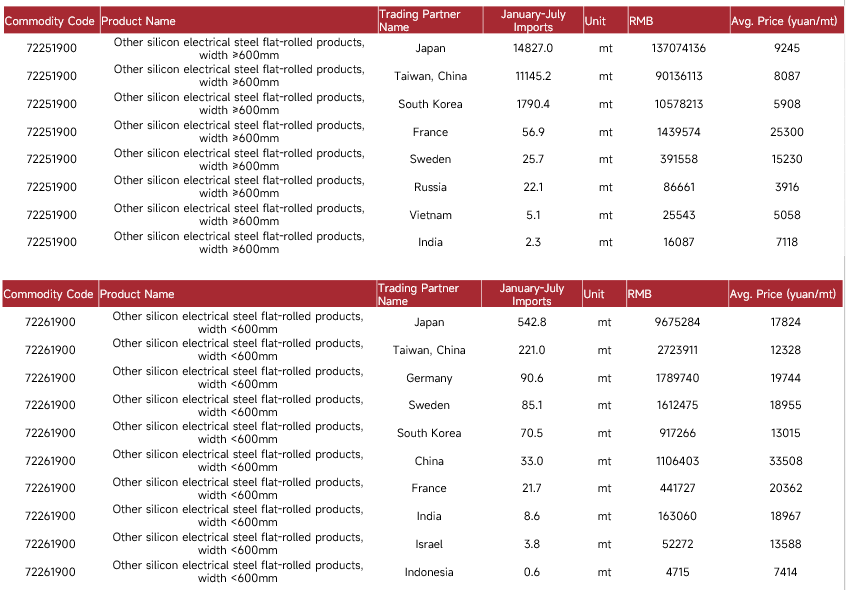Select the Product Name header in the second table
Image resolution: width=846 pixels, height=590 pixels.
coord(137,294)
